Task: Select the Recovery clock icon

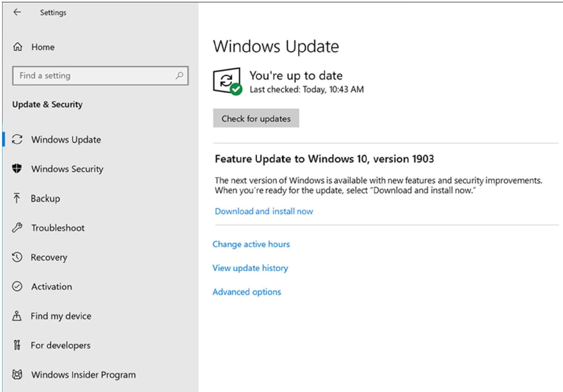Action: coord(17,257)
